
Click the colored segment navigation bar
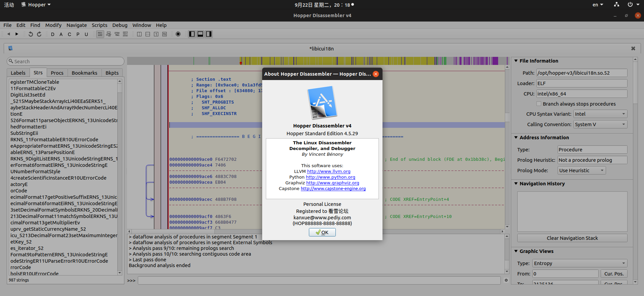pyautogui.click(x=318, y=61)
